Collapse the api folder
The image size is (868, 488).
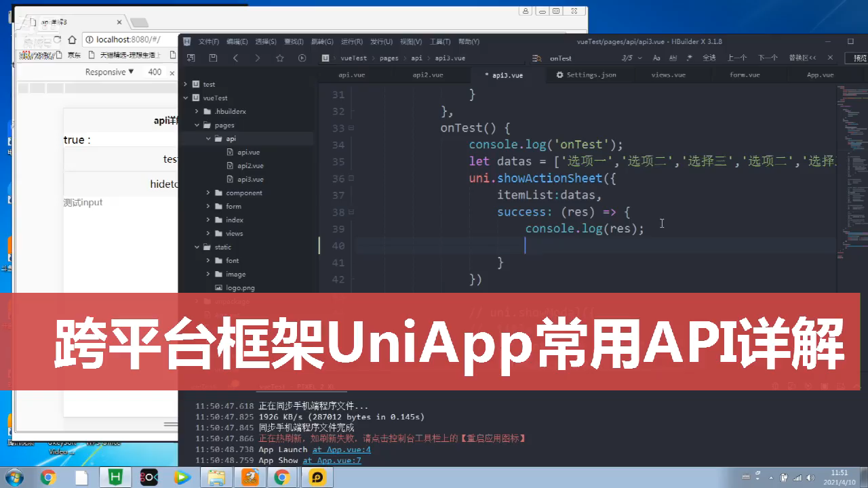point(208,138)
